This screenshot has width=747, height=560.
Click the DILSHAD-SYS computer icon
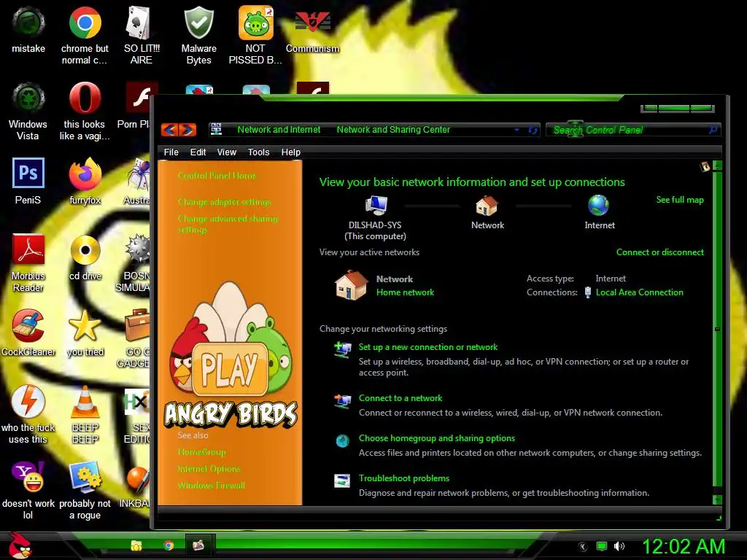click(376, 206)
